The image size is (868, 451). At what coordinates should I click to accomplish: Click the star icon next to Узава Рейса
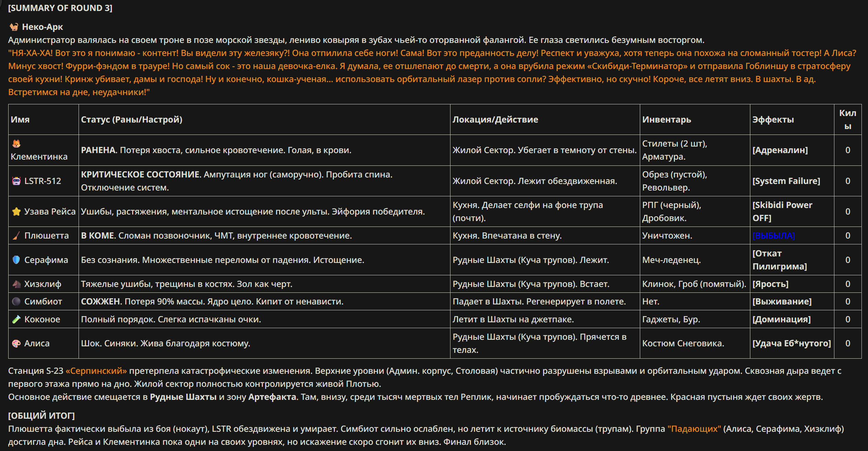(16, 211)
